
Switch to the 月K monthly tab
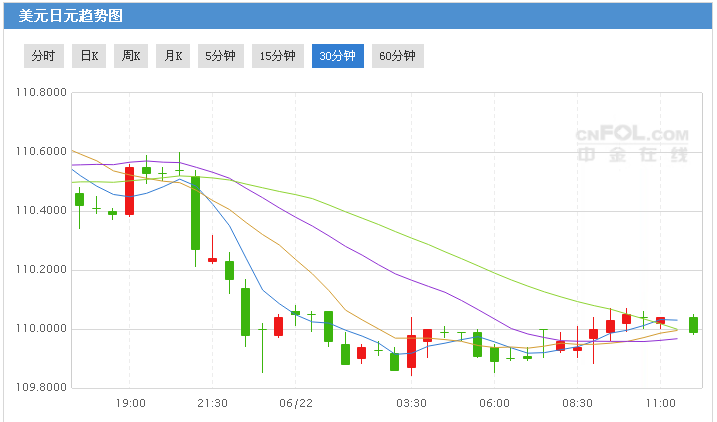(174, 56)
